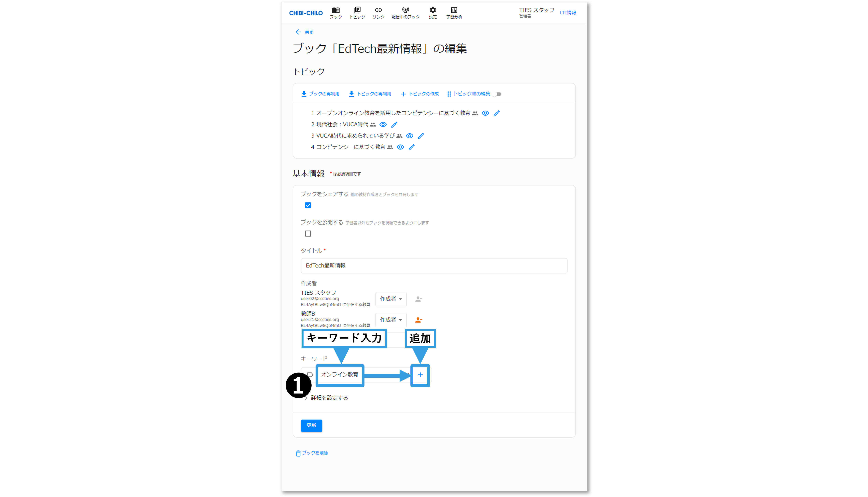Click pencil edit icon for topic 2 現代社会
The height and width of the screenshot is (497, 868).
tap(394, 124)
